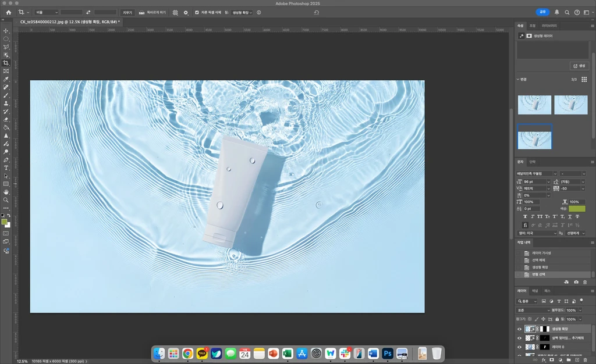Hide the 레이어 0 layer

pos(520,347)
